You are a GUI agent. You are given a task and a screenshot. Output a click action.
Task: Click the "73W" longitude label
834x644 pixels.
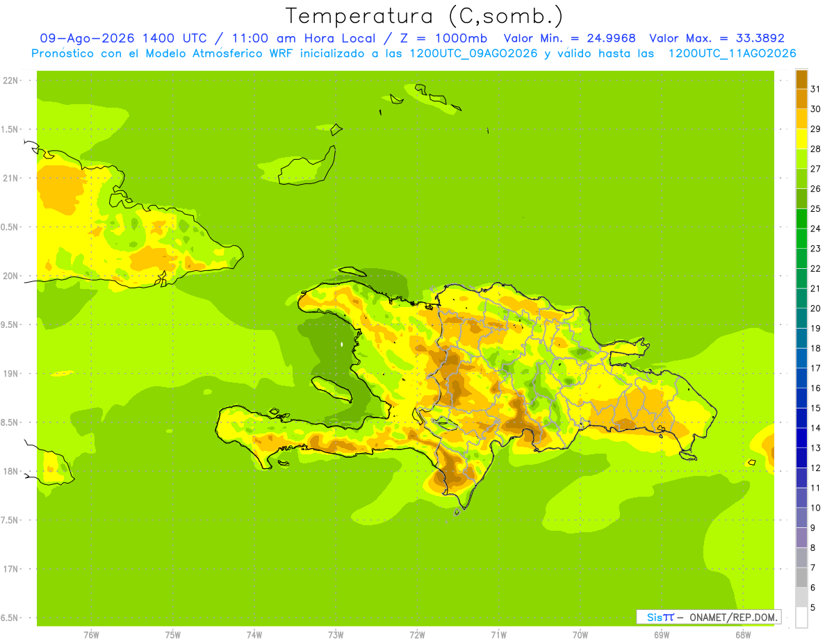pyautogui.click(x=336, y=635)
